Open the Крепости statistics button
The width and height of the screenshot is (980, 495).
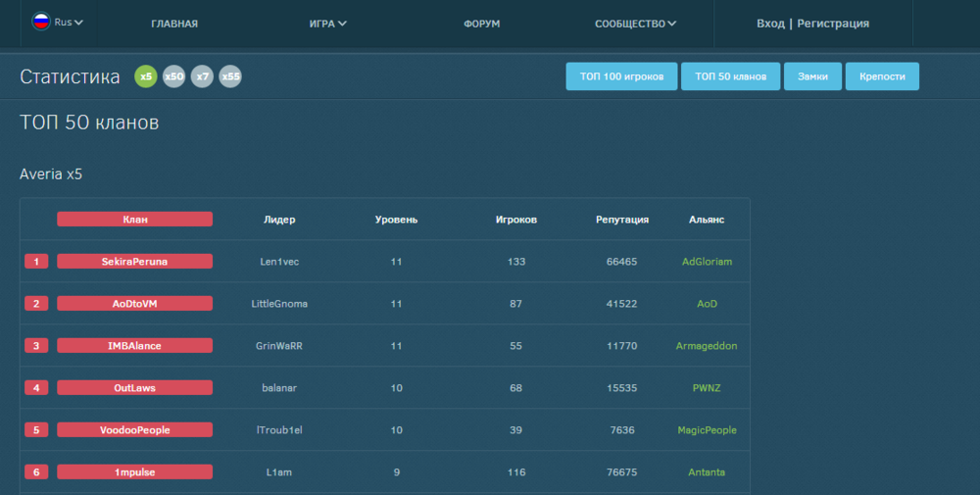pyautogui.click(x=882, y=76)
